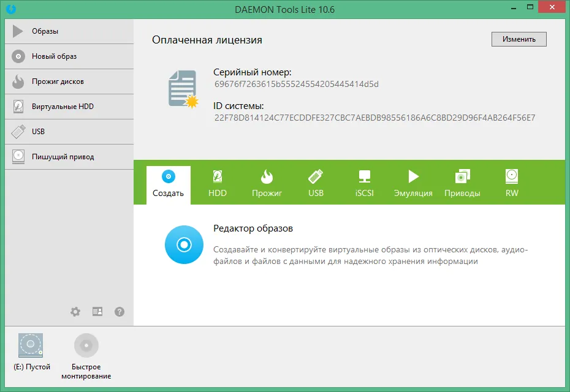Screen dimensions: 570x392
Task: Click Быстрое монтирование disc icon
Action: click(x=86, y=345)
